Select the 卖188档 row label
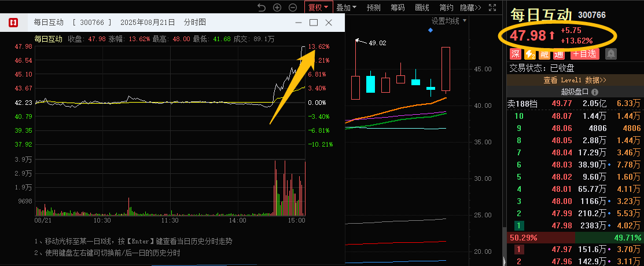This screenshot has height=266, width=644. tap(523, 104)
